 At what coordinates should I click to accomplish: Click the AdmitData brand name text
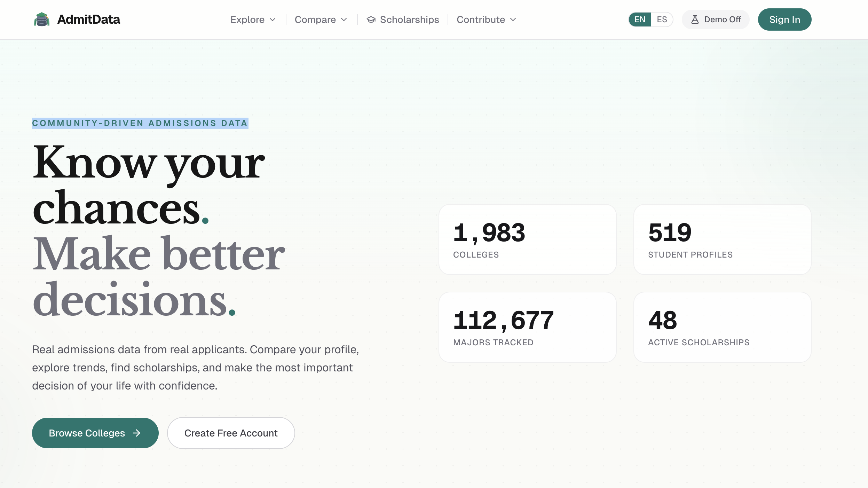pos(88,19)
